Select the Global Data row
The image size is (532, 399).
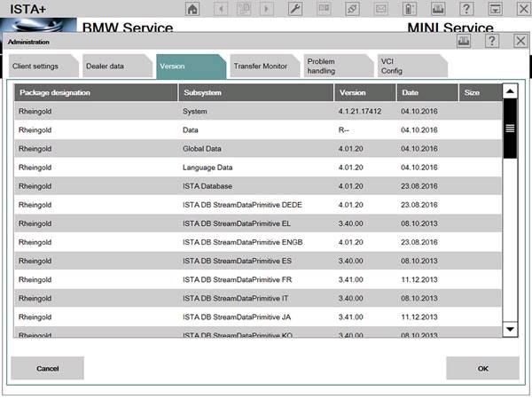point(258,149)
